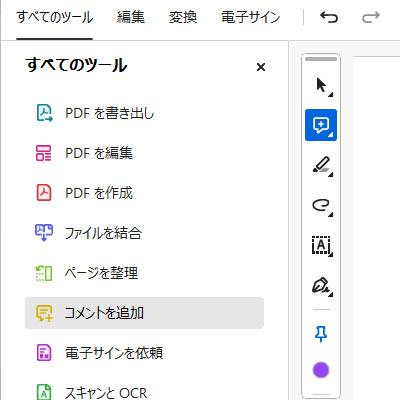Viewport: 400px width, 400px height.
Task: Switch to the 変換 tab
Action: click(x=183, y=17)
